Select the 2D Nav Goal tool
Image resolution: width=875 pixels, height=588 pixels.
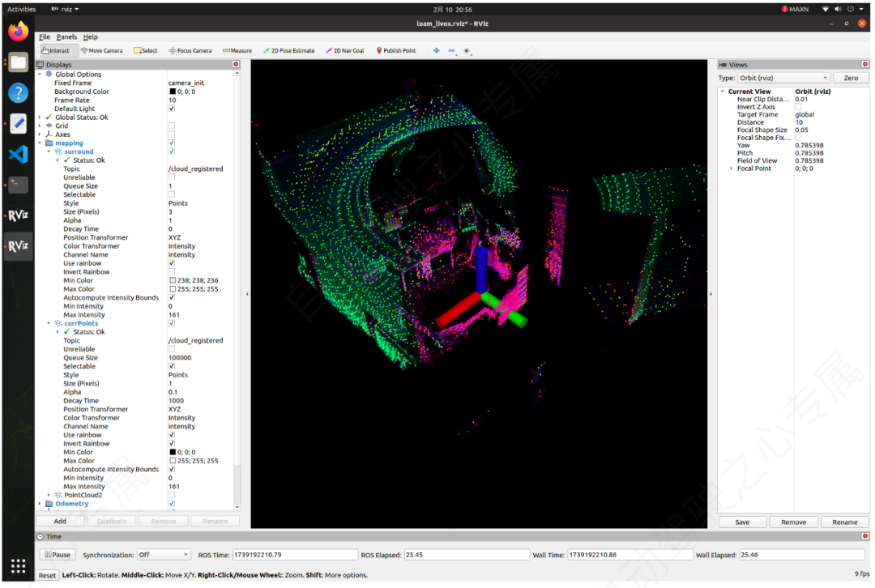(345, 50)
